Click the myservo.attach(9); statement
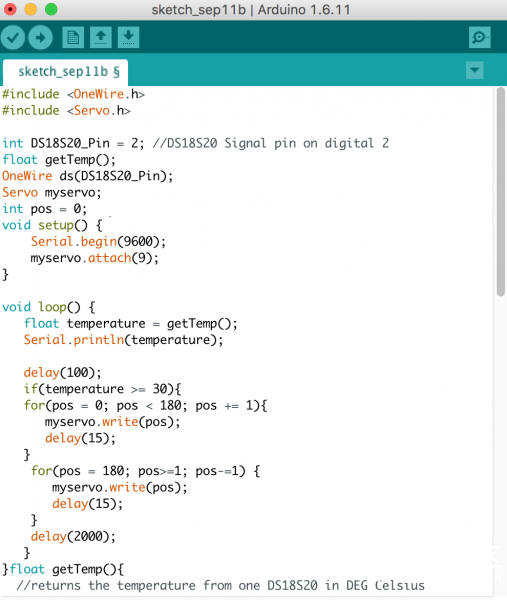The height and width of the screenshot is (600, 507). [x=95, y=258]
